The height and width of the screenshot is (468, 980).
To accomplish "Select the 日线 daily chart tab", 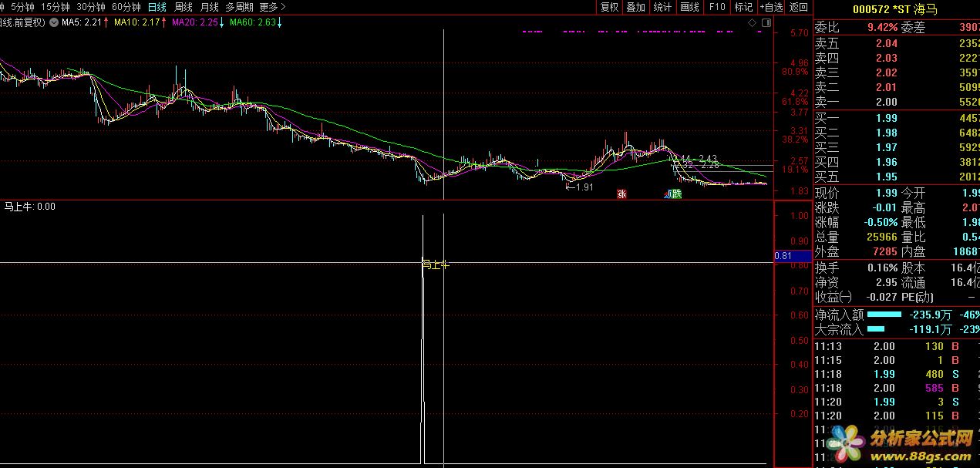I will click(x=157, y=7).
